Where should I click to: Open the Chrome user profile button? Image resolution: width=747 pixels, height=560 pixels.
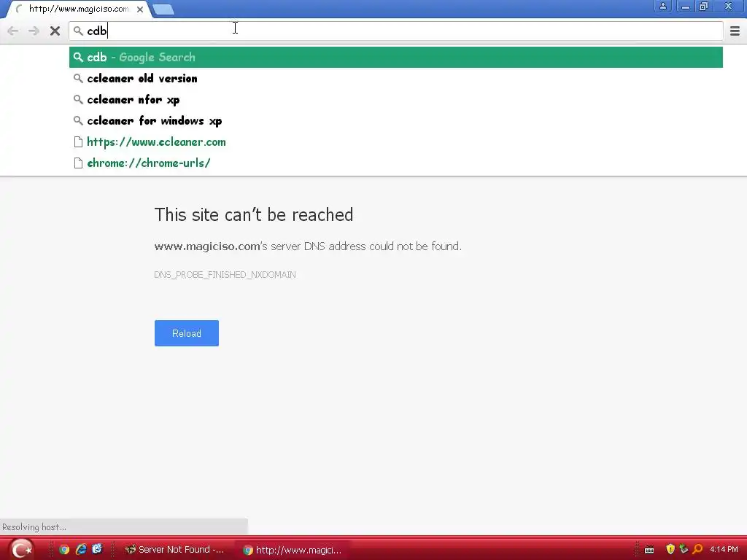[x=662, y=6]
